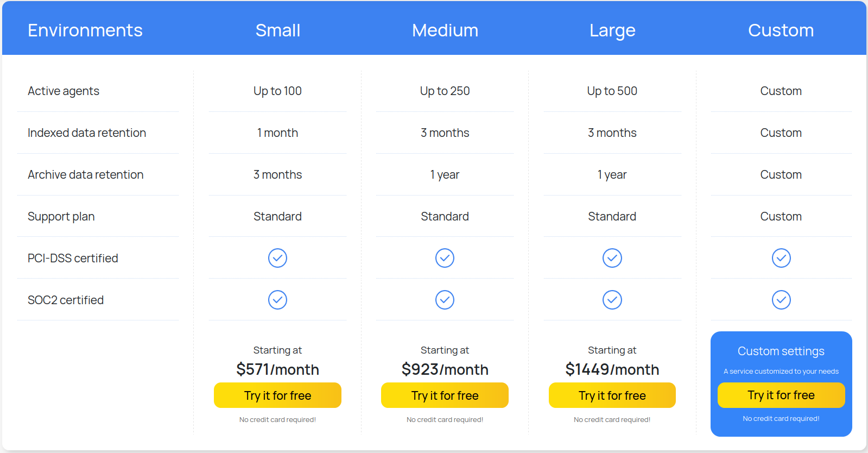Click PCI-DSS checkmark icon under Small plan
This screenshot has height=453, width=868.
(x=277, y=258)
